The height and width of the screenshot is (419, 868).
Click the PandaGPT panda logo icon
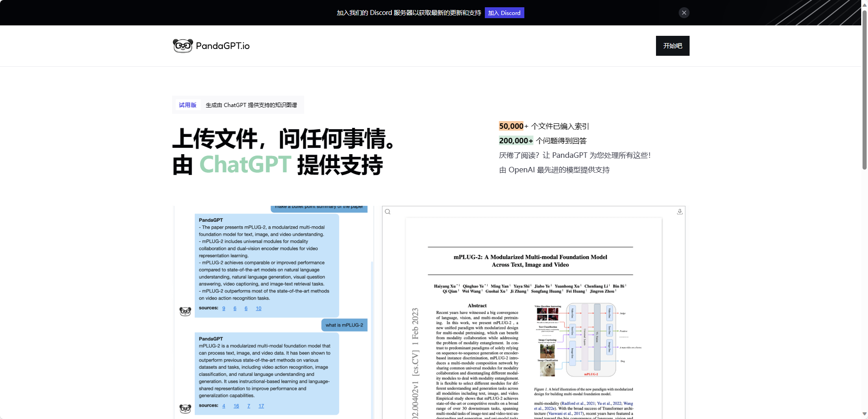(183, 46)
